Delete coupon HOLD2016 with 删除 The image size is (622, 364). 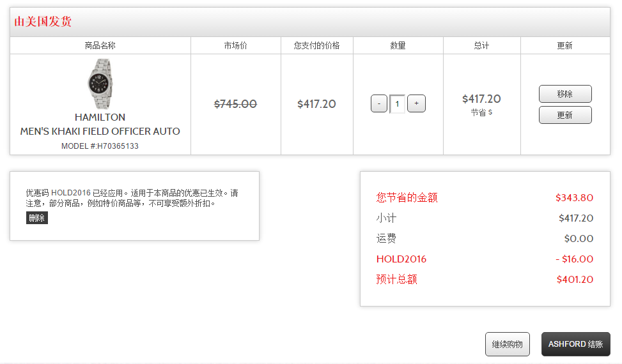click(37, 218)
